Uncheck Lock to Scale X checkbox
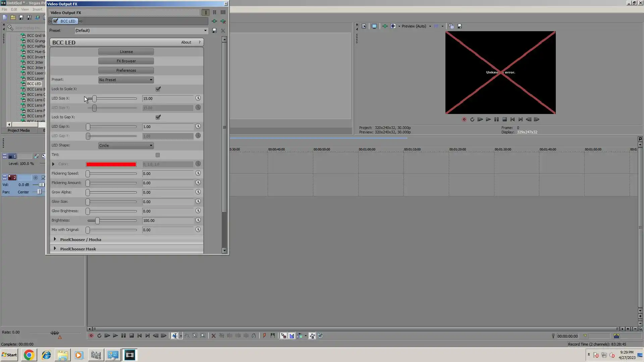Screen dimensions: 644x362 [x=158, y=89]
